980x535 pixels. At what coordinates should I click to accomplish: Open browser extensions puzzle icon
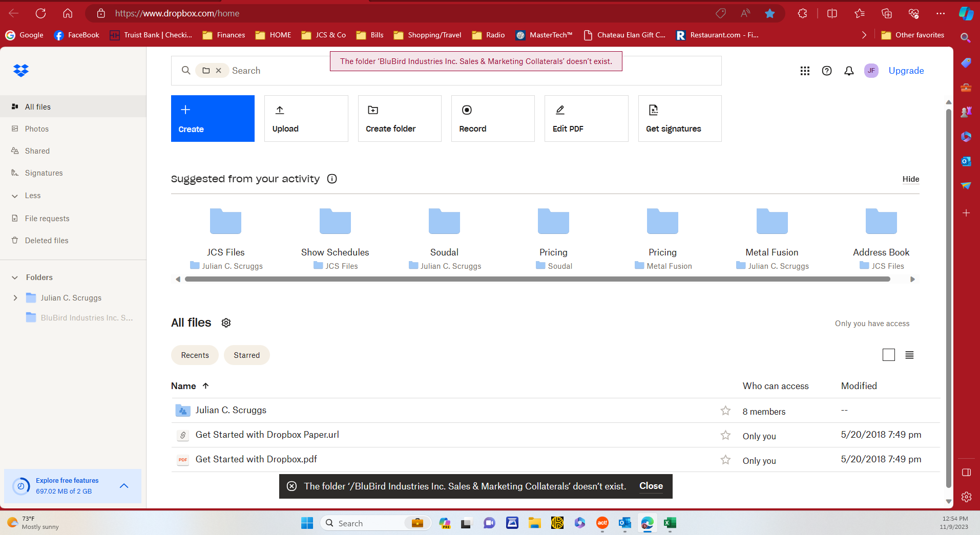coord(802,13)
